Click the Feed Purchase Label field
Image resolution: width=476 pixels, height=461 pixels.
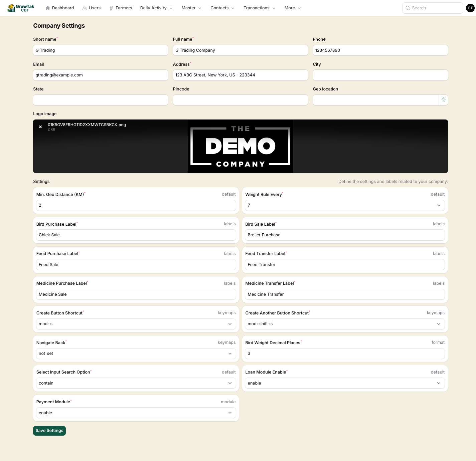point(136,265)
